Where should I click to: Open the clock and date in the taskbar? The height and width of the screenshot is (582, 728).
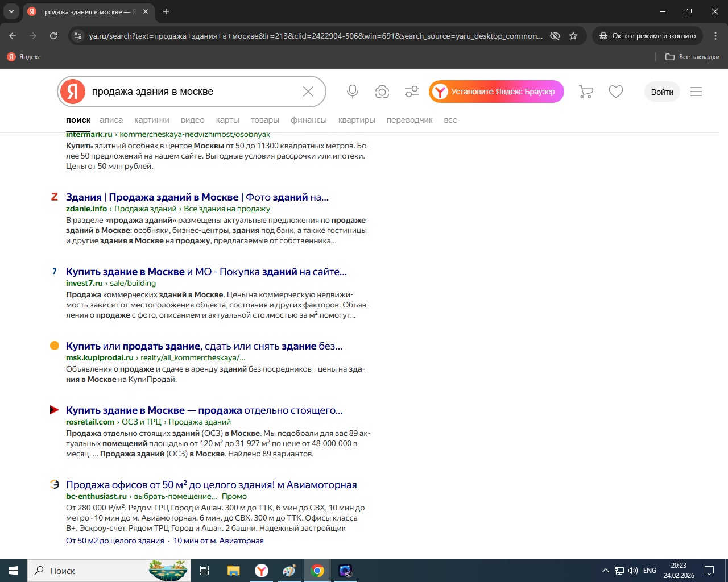(x=679, y=571)
